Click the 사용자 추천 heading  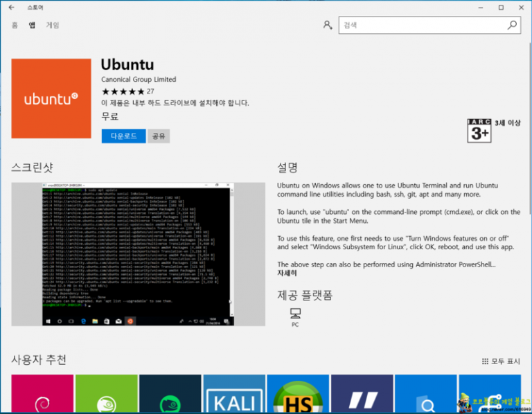(39, 360)
